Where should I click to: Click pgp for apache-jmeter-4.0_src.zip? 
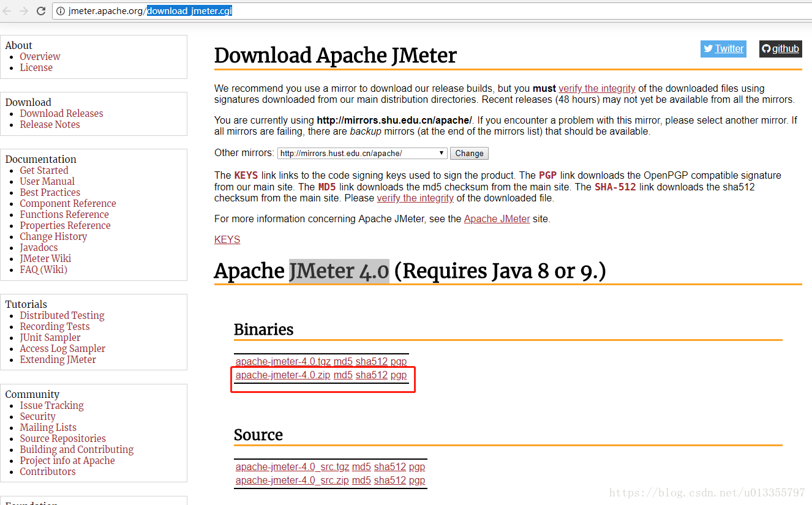[417, 480]
